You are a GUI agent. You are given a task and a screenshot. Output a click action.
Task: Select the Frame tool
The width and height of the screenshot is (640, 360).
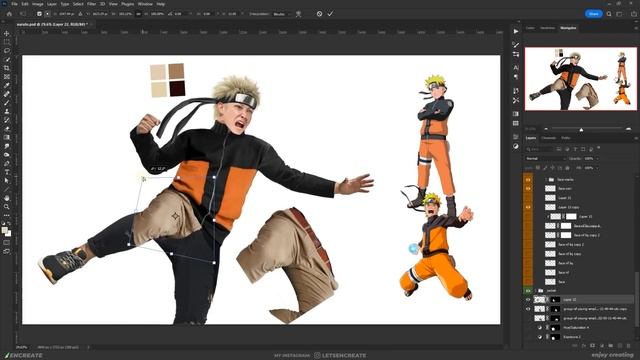pos(7,77)
